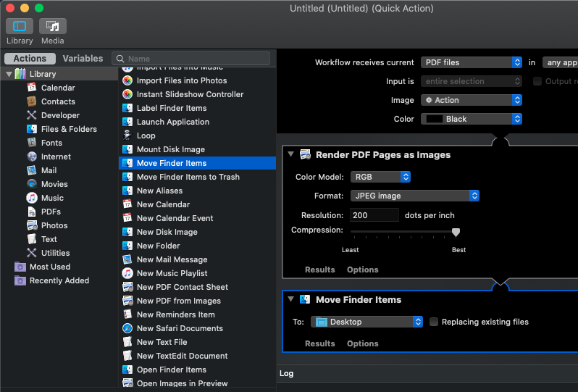Screen dimensions: 578x392
Task: Select the Launch Application action
Action: tap(197, 122)
